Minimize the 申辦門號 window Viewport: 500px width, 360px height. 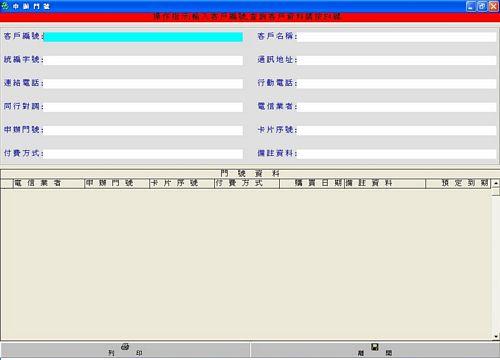[471, 6]
